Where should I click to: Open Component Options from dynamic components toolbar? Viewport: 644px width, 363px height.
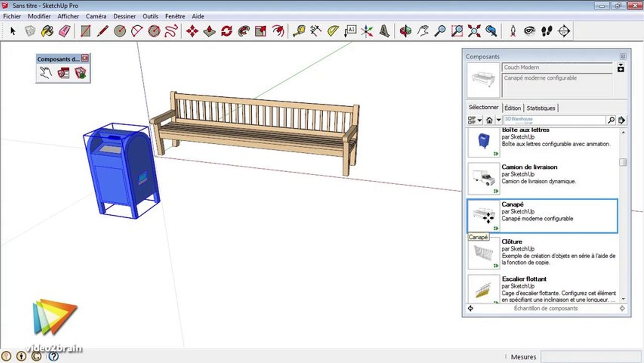pos(63,73)
